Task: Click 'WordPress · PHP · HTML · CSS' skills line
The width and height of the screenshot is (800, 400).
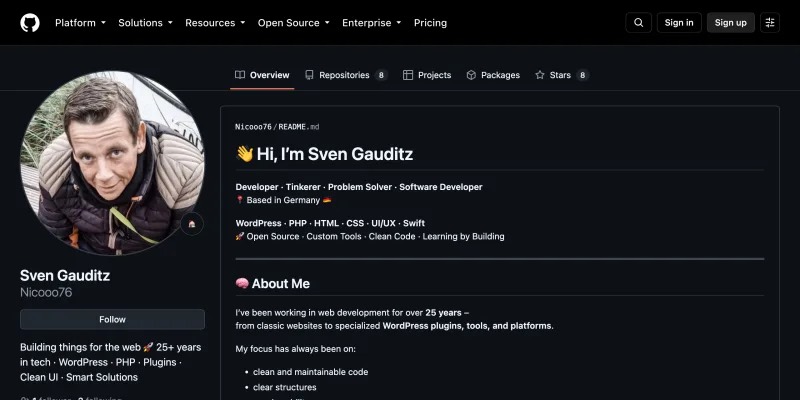Action: pos(330,223)
